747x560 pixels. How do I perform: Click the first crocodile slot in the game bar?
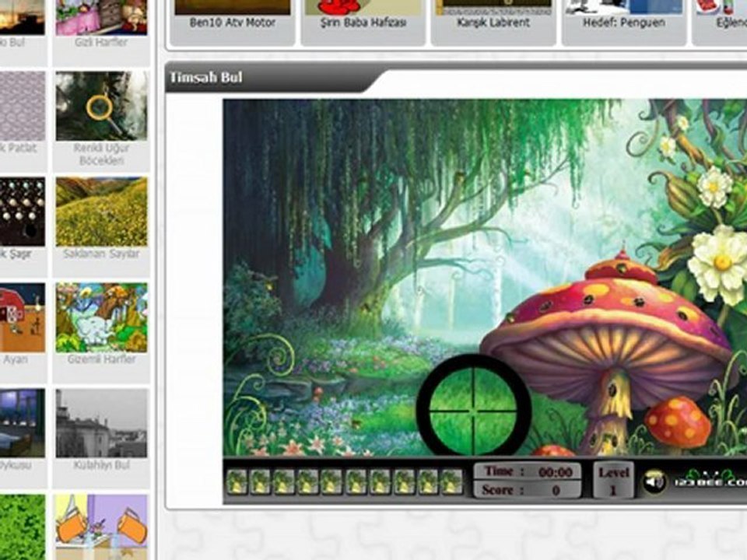coord(237,481)
